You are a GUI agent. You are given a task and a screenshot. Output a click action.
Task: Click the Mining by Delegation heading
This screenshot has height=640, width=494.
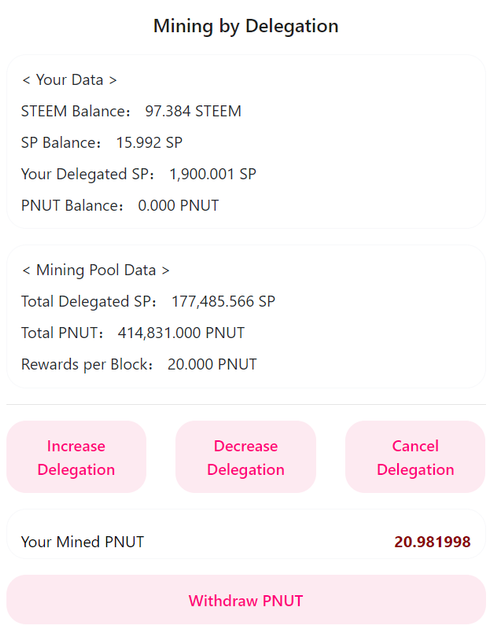(246, 26)
